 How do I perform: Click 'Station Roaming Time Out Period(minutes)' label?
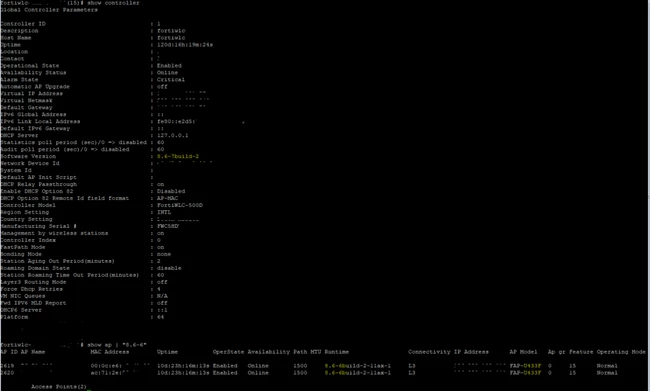70,275
